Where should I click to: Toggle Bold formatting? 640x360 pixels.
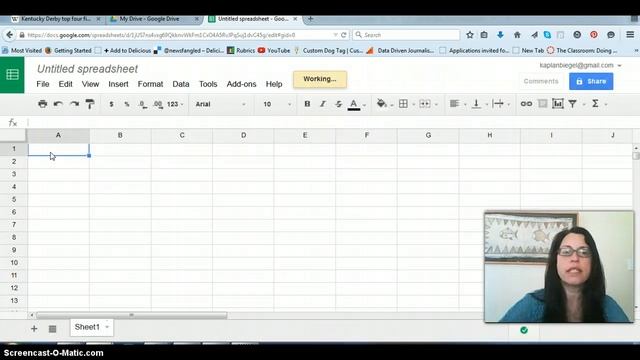click(x=307, y=104)
